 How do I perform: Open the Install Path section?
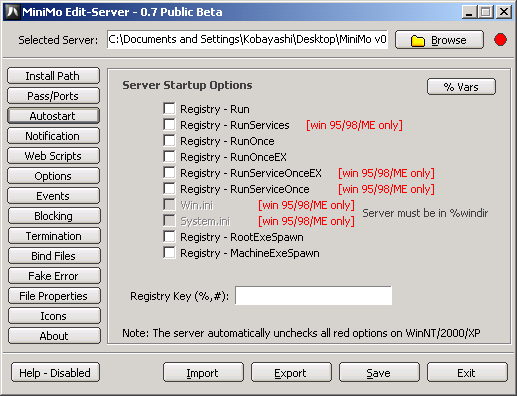click(53, 76)
